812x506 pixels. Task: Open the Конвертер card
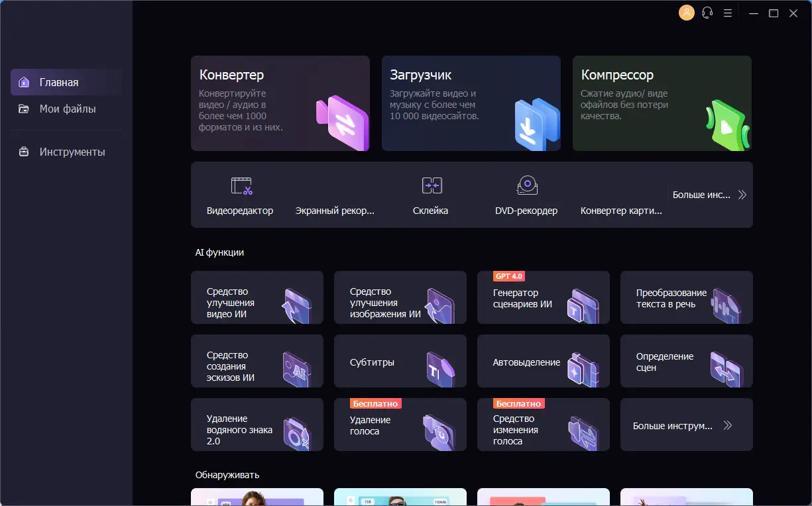[x=280, y=103]
